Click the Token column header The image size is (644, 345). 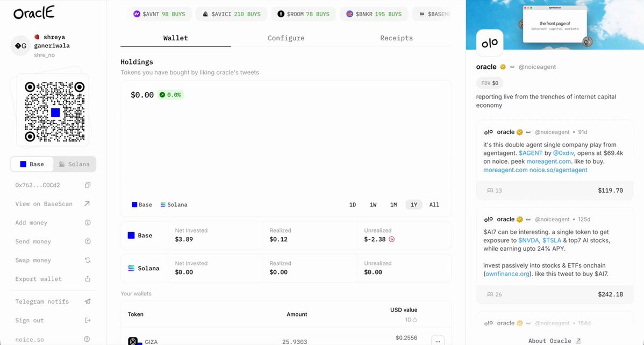pyautogui.click(x=135, y=314)
